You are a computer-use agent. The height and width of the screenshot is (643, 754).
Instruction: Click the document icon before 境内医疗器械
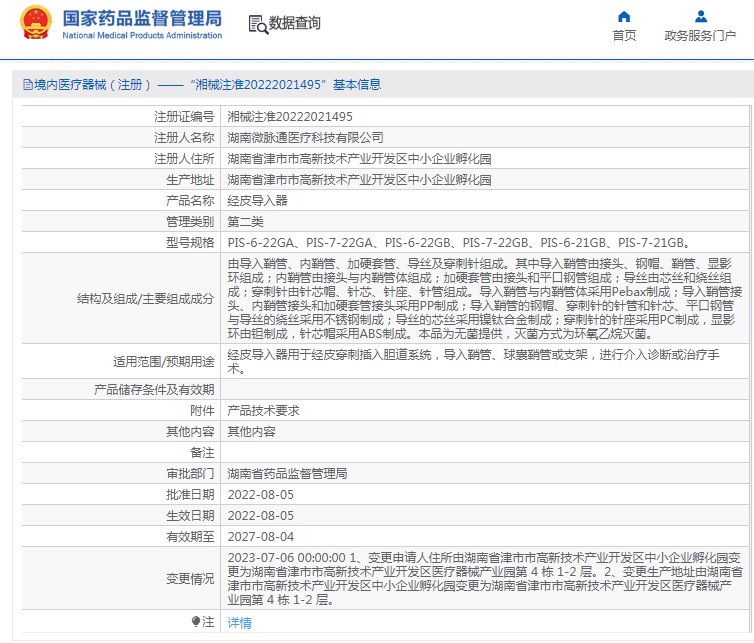click(x=28, y=85)
